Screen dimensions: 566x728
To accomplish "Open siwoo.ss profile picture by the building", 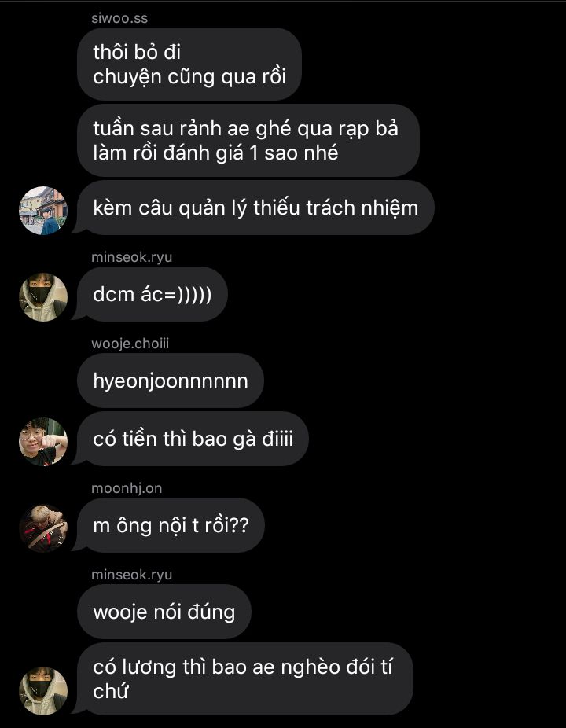I will 43,211.
